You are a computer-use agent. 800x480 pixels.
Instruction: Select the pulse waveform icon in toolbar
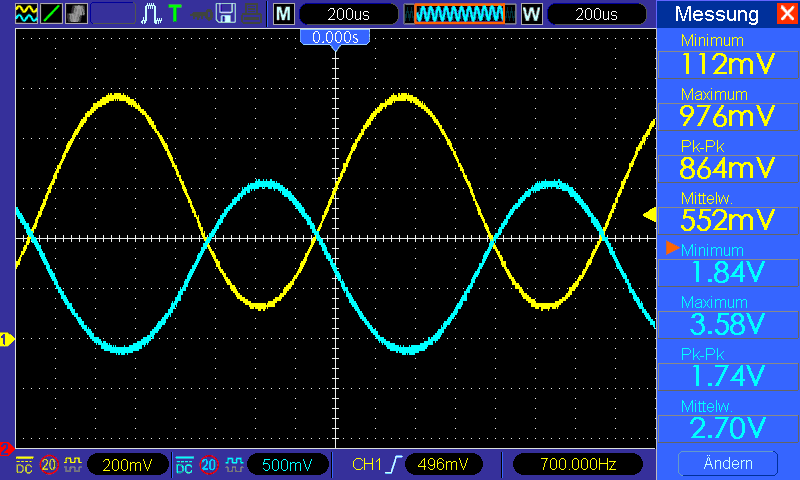tap(152, 14)
